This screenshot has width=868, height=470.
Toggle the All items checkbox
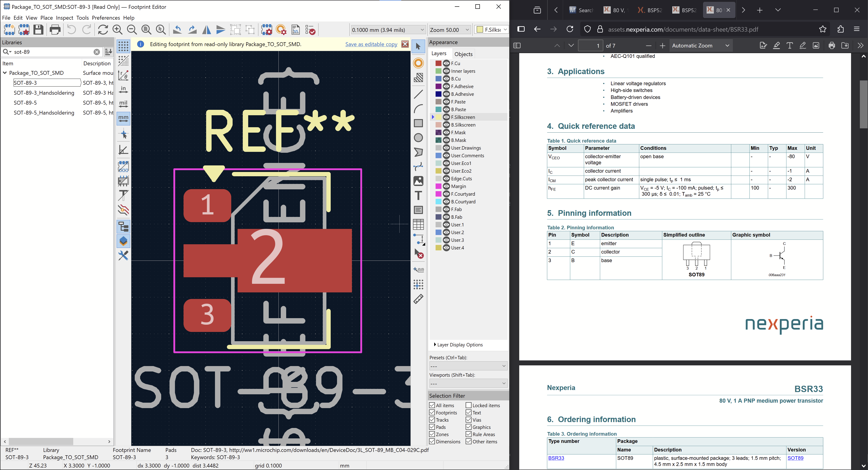click(x=432, y=405)
